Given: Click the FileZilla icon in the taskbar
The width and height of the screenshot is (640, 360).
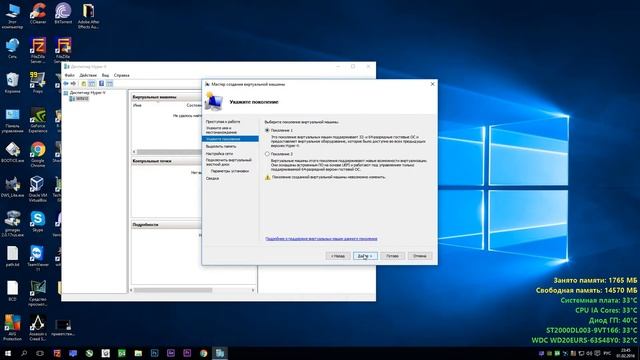Looking at the screenshot, I should (57, 353).
